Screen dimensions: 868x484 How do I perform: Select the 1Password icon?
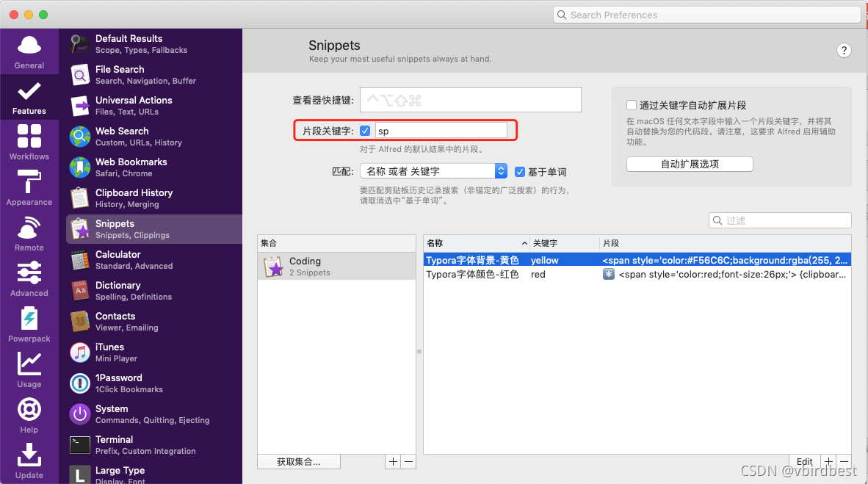tap(80, 383)
